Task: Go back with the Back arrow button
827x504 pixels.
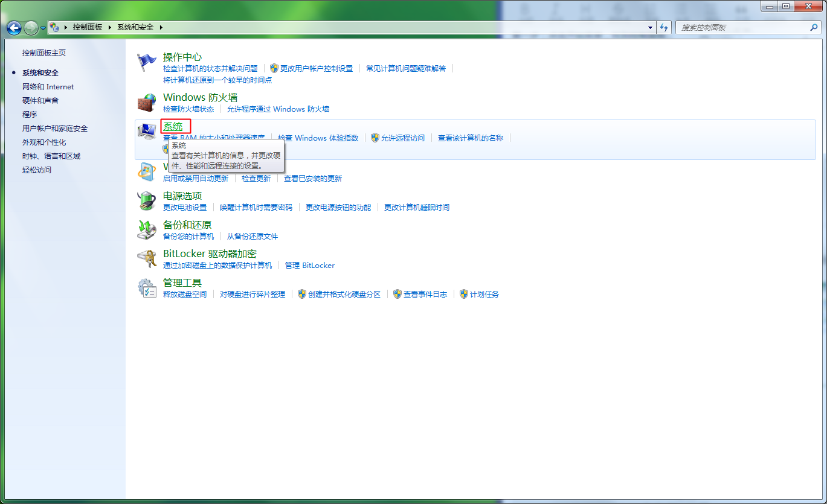Action: 14,28
